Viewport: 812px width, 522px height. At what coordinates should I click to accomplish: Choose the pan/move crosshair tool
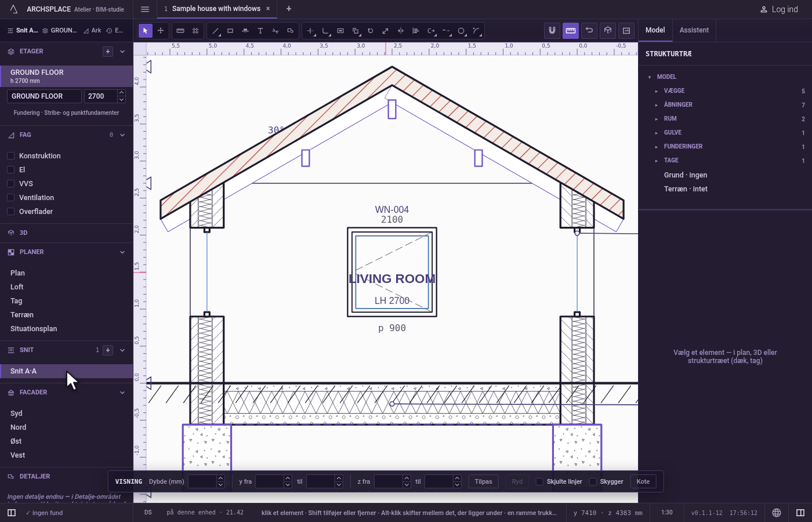[x=161, y=31]
